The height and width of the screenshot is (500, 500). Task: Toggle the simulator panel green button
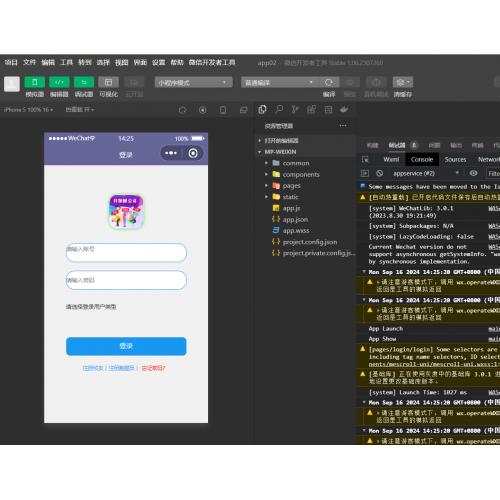(34, 82)
